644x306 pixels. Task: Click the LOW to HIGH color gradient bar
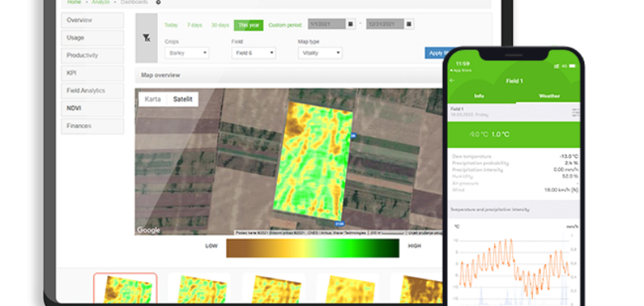[312, 248]
